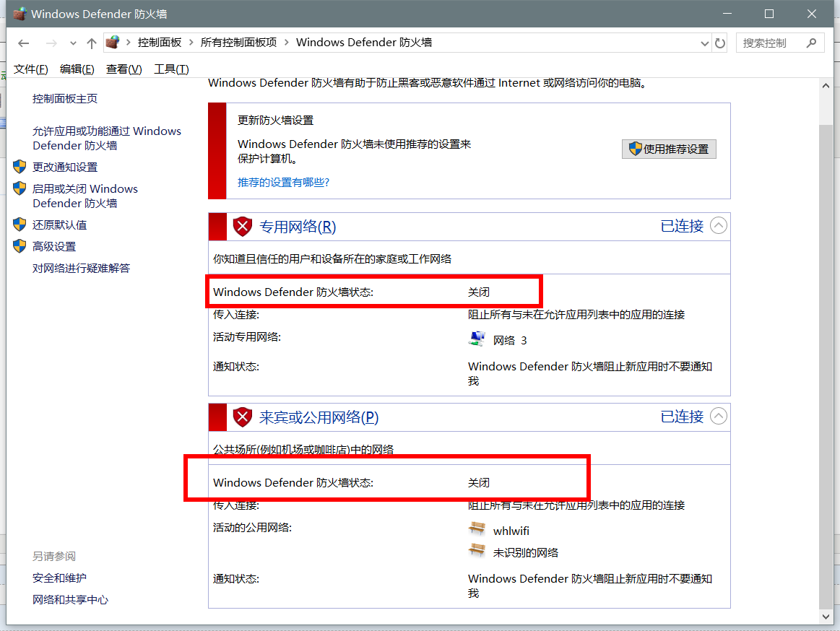Open recent locations dropdown arrow

pyautogui.click(x=73, y=43)
